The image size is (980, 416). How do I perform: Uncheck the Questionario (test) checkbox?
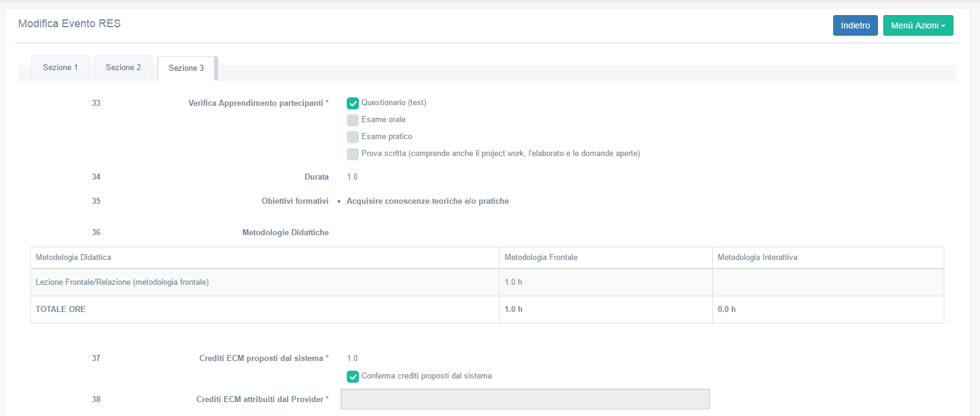click(x=353, y=103)
